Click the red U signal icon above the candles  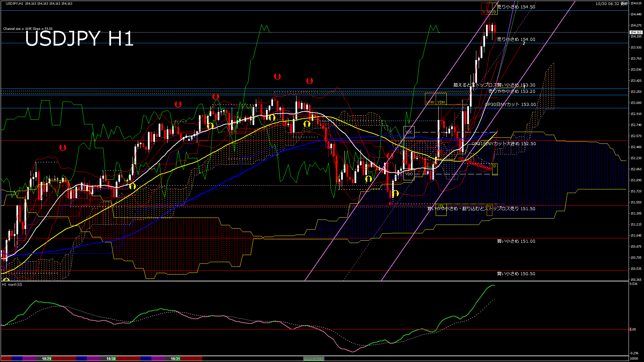coord(277,76)
